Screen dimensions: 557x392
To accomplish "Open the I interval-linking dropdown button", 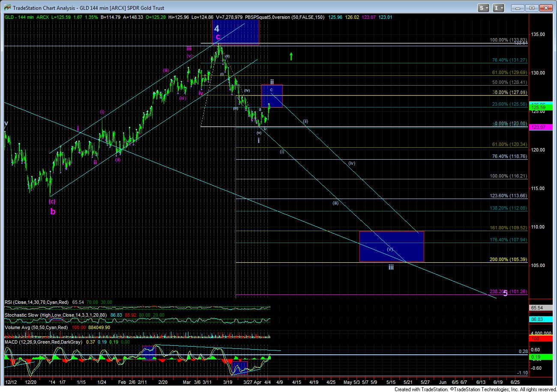I will tap(499, 8).
